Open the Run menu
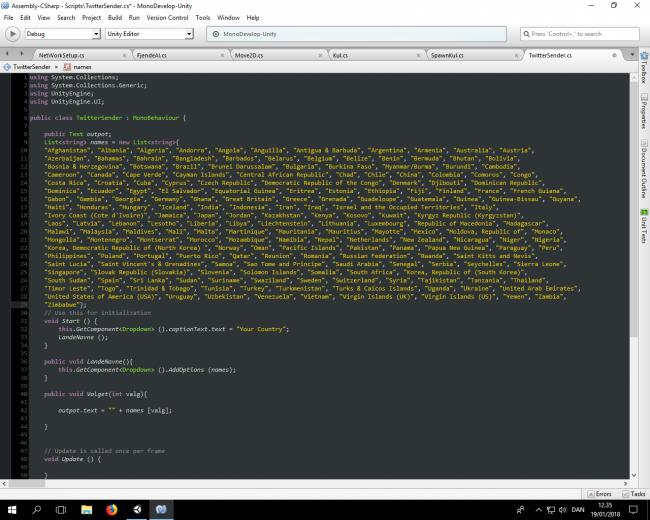650x520 pixels. [134, 18]
